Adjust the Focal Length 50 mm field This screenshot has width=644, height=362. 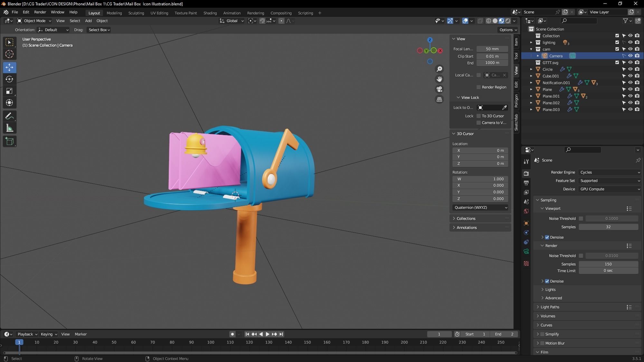coord(492,49)
